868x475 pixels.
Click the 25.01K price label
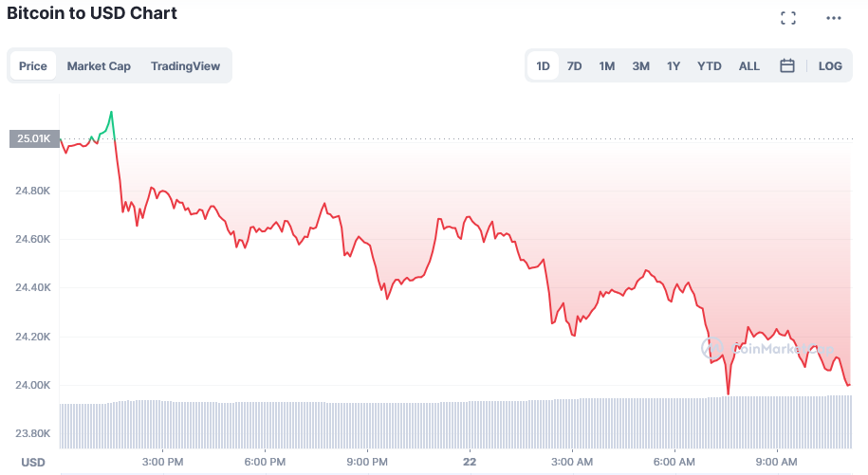[x=34, y=138]
